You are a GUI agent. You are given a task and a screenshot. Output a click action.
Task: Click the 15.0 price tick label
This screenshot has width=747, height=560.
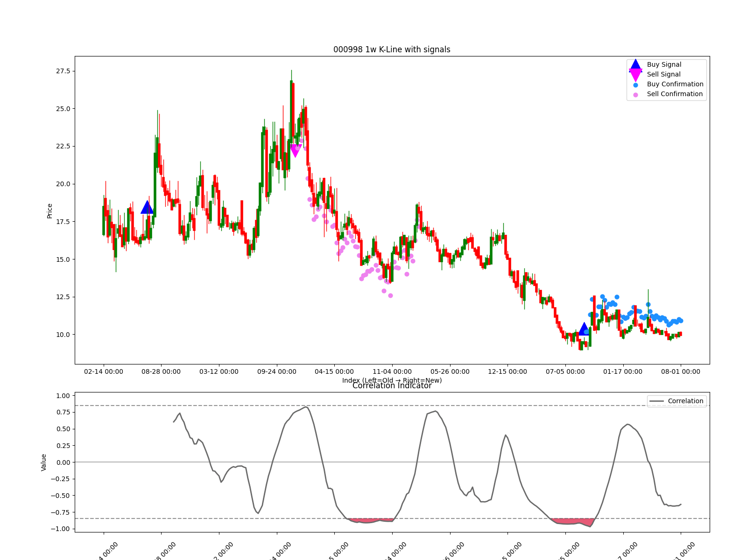click(63, 259)
